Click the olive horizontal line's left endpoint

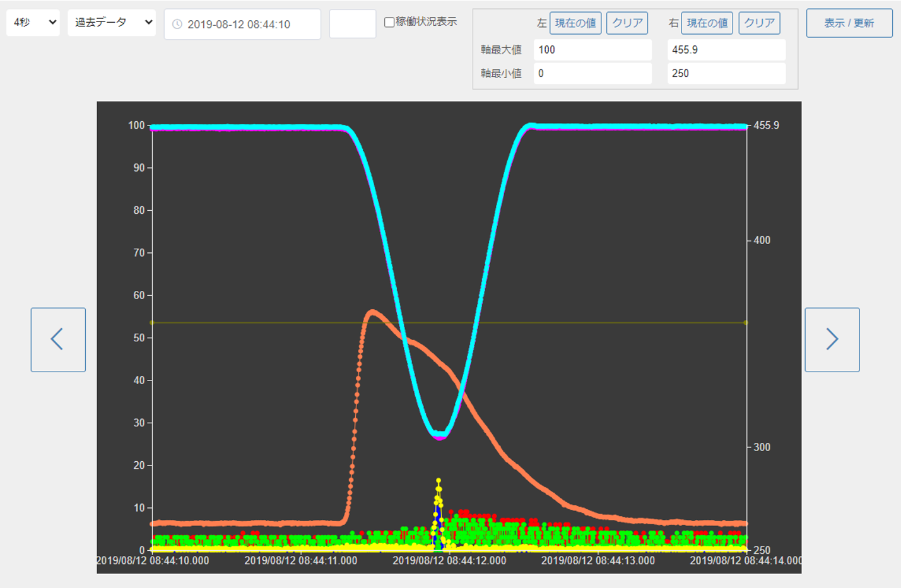(x=152, y=323)
